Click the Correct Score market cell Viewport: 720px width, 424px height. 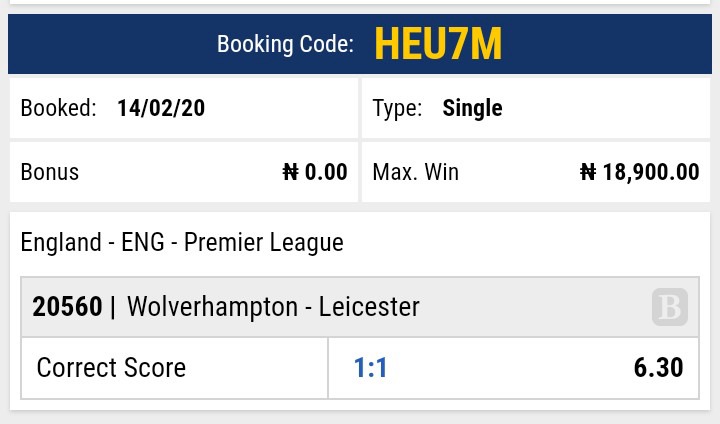[111, 368]
